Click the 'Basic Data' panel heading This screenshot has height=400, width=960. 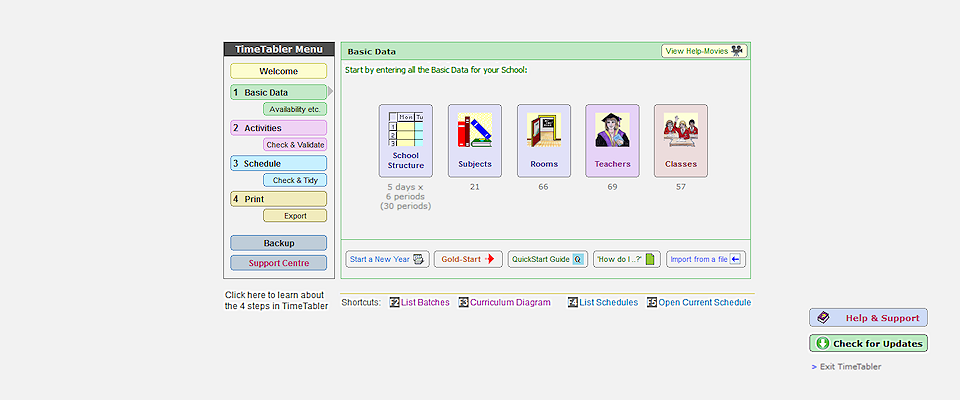pos(372,51)
